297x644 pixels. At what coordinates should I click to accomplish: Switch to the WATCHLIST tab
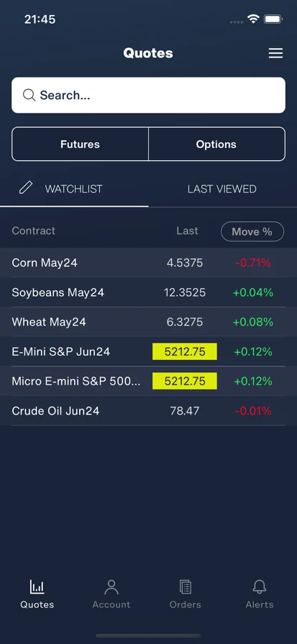[74, 189]
